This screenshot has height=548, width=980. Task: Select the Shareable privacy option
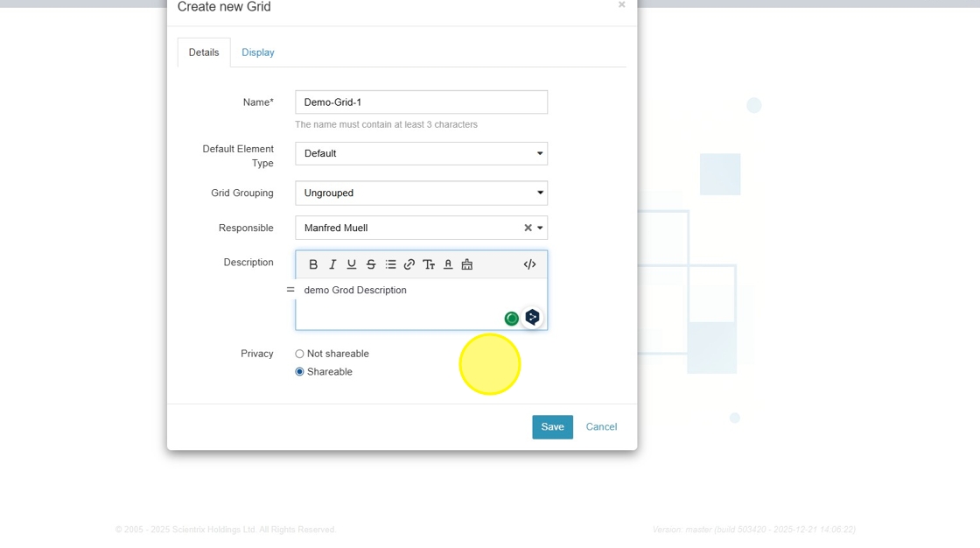299,372
